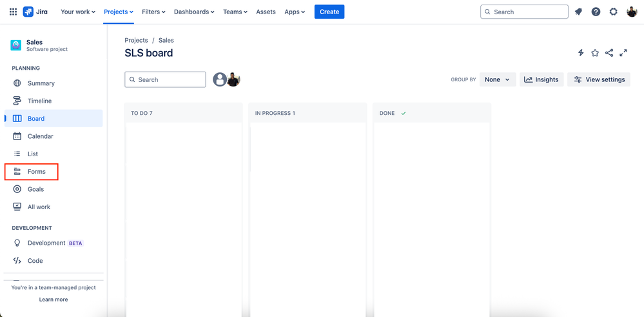Image resolution: width=644 pixels, height=317 pixels.
Task: Click the Calendar icon in sidebar
Action: click(x=17, y=136)
